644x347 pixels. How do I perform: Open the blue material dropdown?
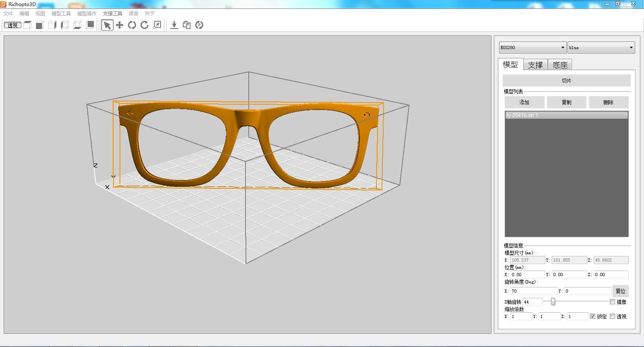601,48
